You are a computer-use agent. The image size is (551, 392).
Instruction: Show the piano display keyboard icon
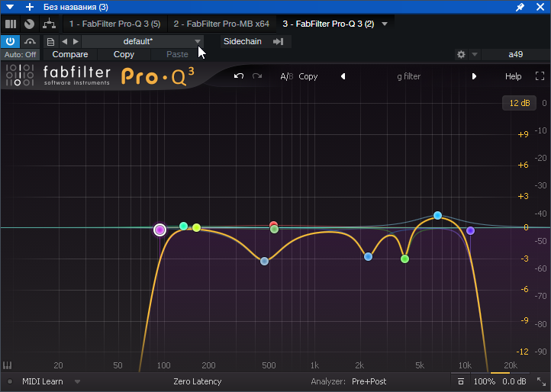(7, 365)
